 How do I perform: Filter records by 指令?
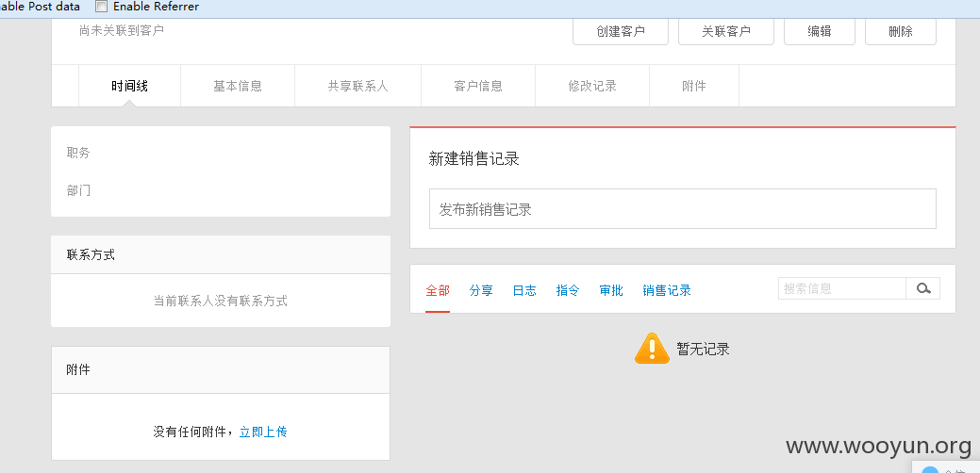tap(568, 290)
